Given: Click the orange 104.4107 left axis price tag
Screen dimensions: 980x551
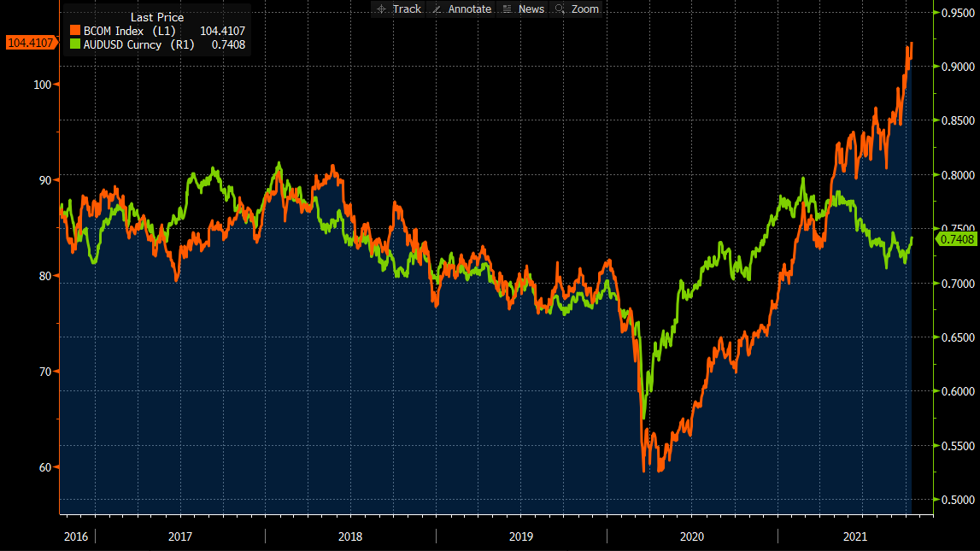Looking at the screenshot, I should tap(30, 43).
